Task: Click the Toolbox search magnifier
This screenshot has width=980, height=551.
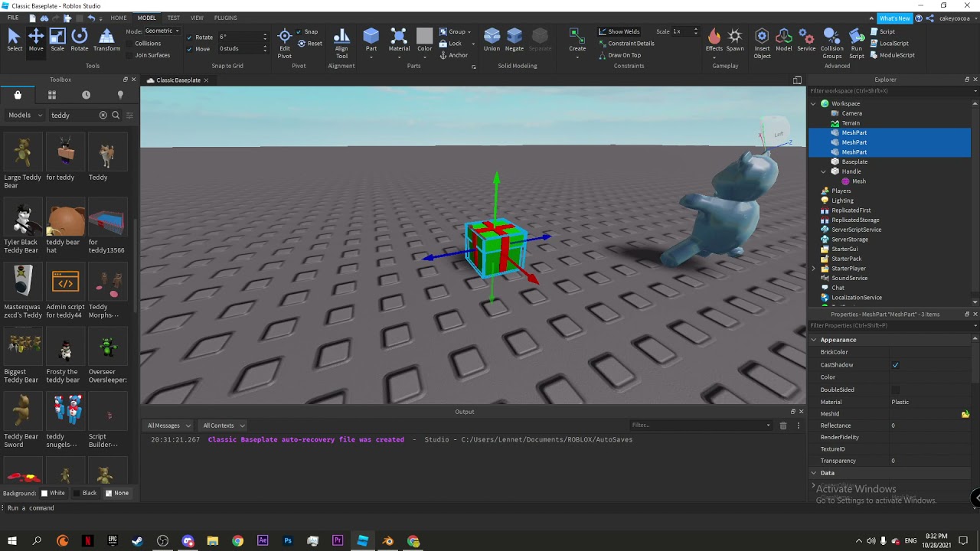Action: tap(116, 116)
